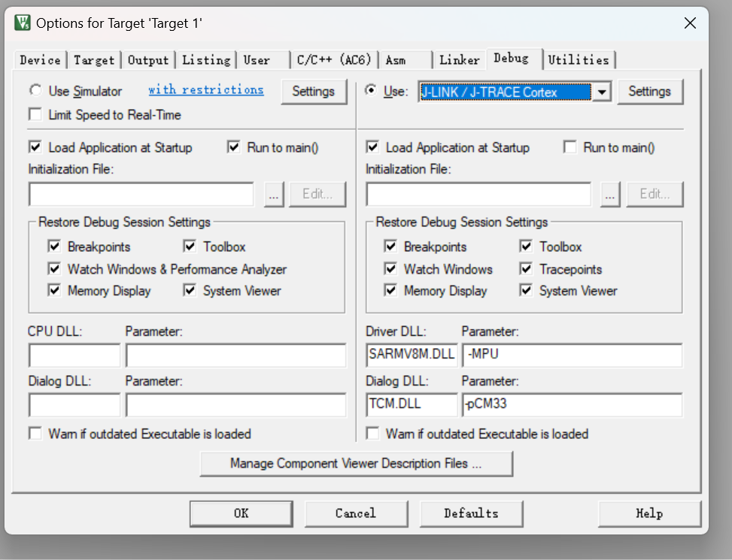Enable Run to main() for the J-LINK debugger
The image size is (732, 560).
(570, 147)
